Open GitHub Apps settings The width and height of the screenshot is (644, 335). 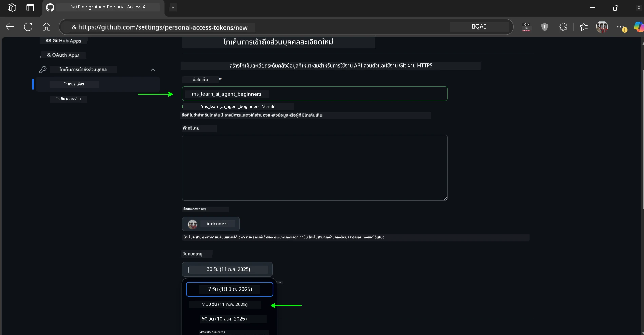63,40
